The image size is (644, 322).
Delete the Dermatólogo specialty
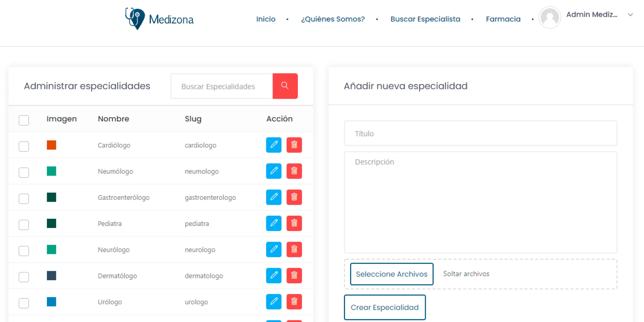(x=294, y=276)
